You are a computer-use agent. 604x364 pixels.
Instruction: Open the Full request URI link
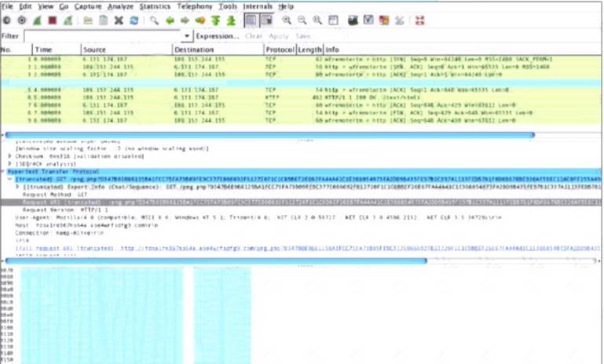point(307,248)
